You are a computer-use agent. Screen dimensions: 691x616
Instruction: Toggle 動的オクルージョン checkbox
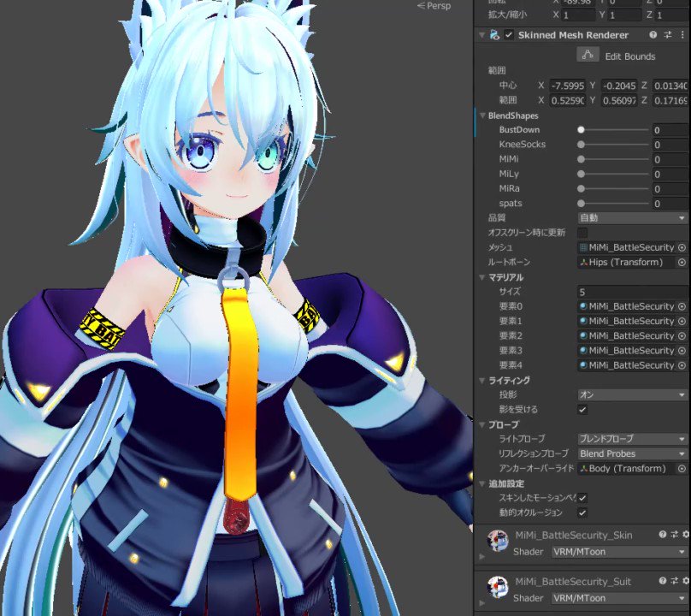582,512
